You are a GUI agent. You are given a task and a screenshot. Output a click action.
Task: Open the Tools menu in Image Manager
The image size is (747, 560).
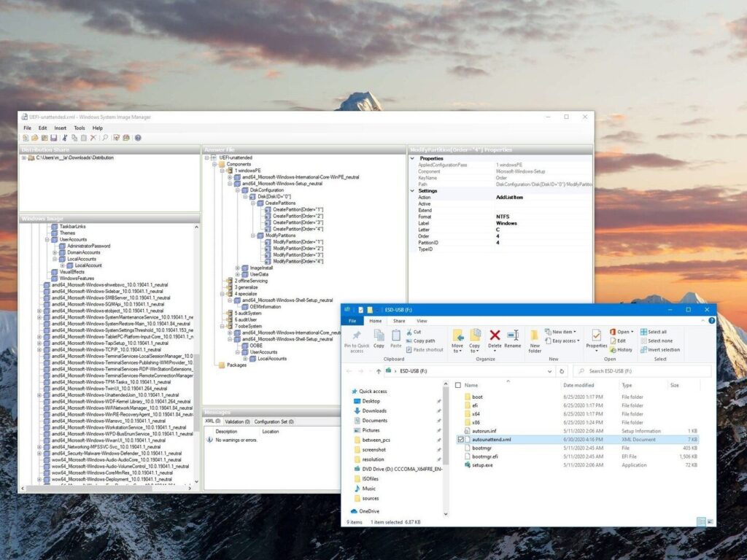click(x=79, y=128)
